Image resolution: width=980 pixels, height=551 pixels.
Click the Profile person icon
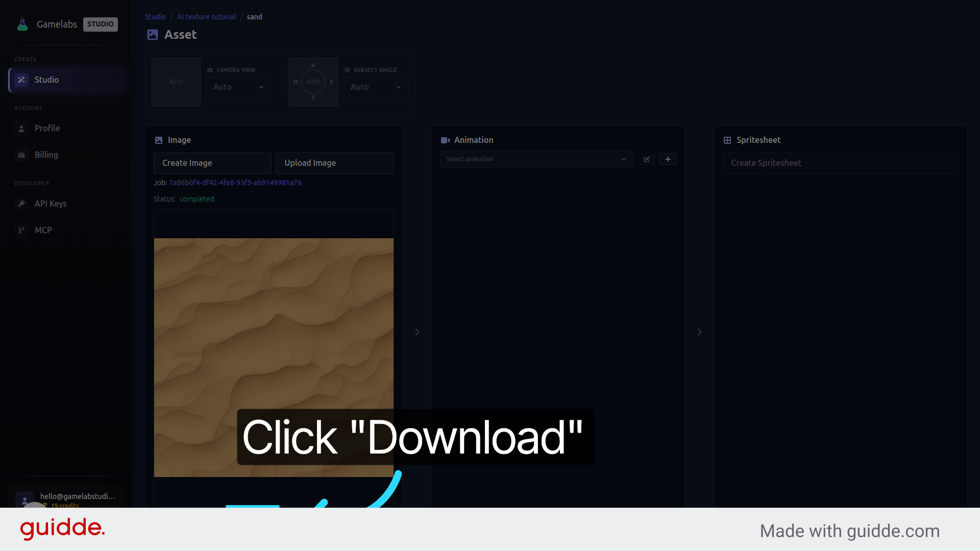[x=21, y=129]
